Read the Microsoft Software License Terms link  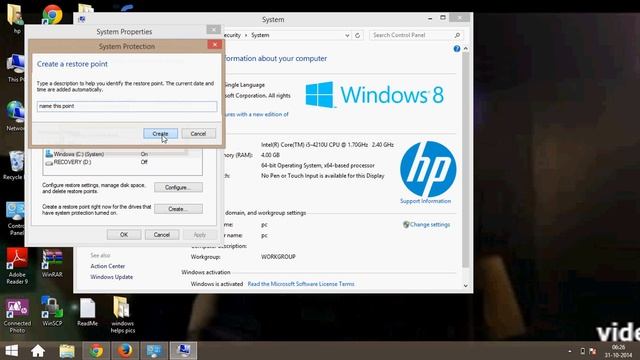tap(301, 284)
